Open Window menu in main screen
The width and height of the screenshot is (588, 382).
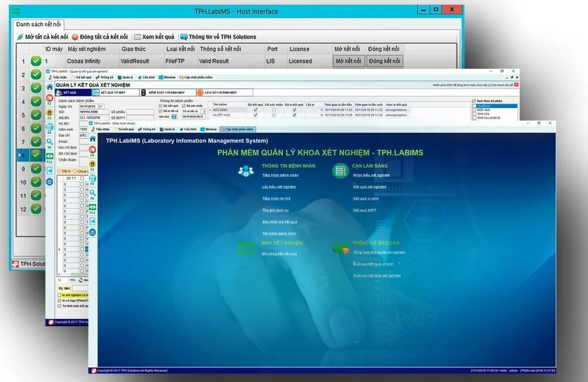[x=209, y=129]
